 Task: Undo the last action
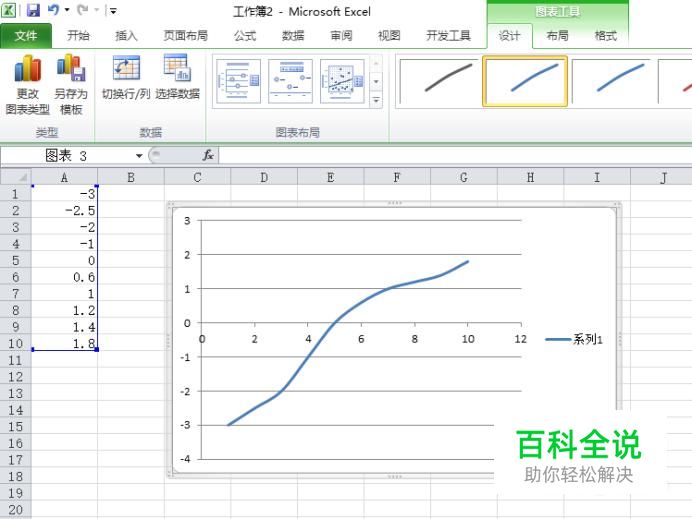click(x=53, y=9)
